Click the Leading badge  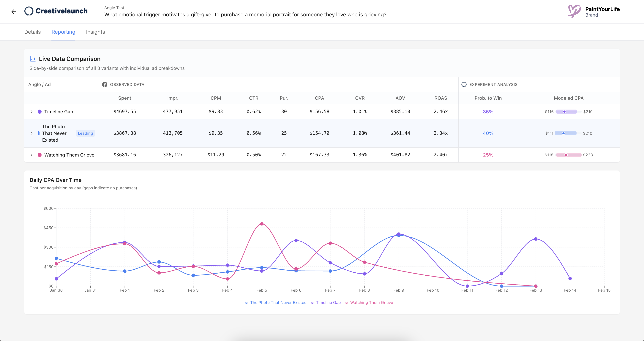(x=85, y=133)
